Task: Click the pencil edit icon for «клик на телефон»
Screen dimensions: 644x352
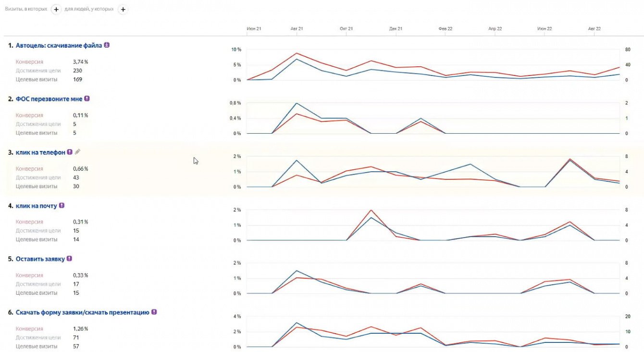Action: 78,152
